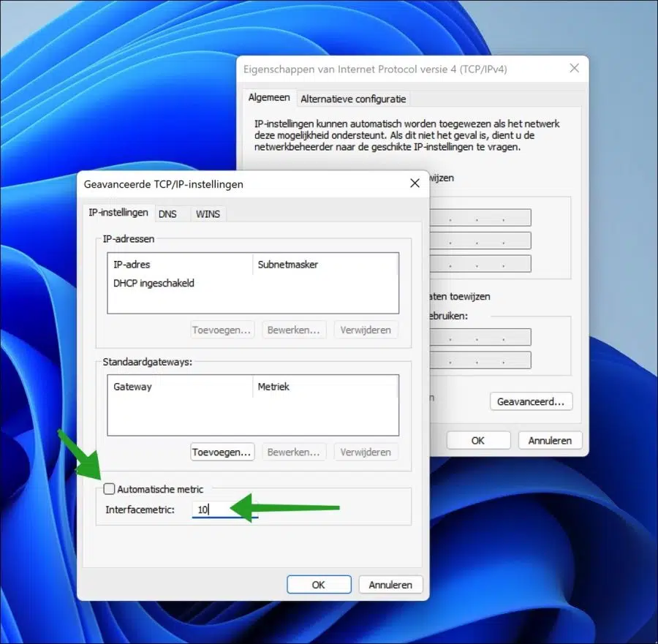Click the Standaardgateways group label
Viewport: 658px width, 644px height.
[x=147, y=362]
